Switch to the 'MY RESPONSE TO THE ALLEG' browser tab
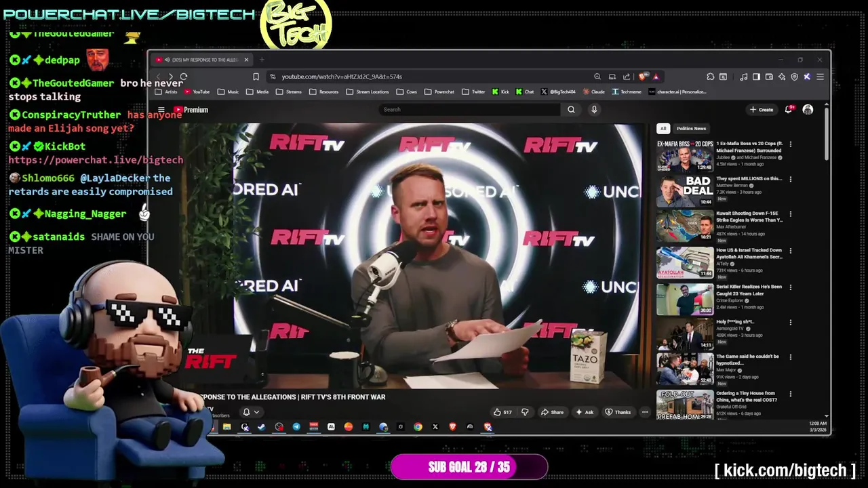Viewport: 868px width, 488px height. [202, 60]
